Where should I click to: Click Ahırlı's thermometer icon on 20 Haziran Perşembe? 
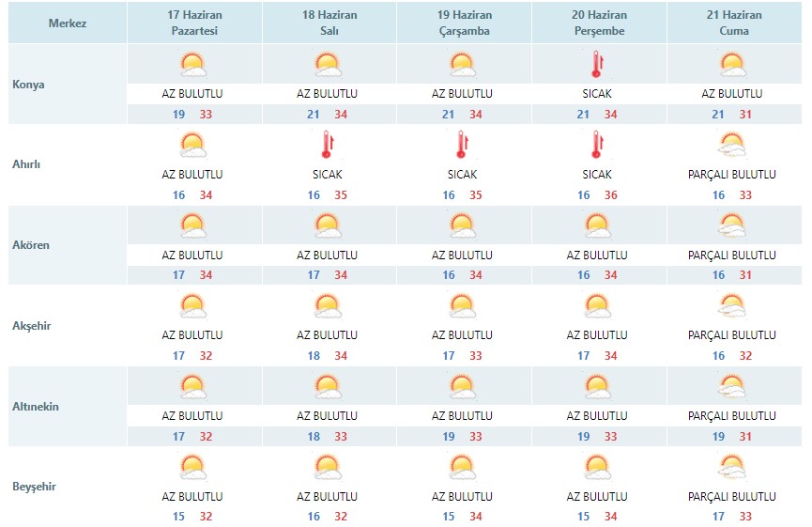(597, 145)
